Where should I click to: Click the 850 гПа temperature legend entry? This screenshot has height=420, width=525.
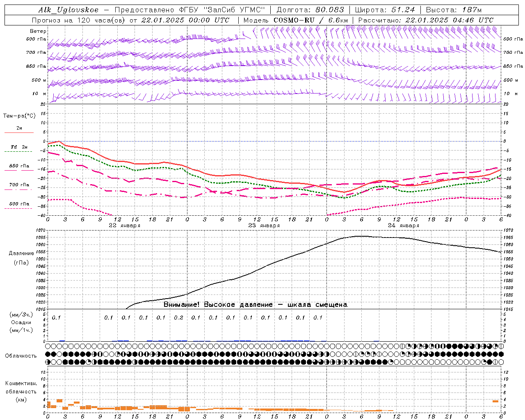click(x=19, y=166)
